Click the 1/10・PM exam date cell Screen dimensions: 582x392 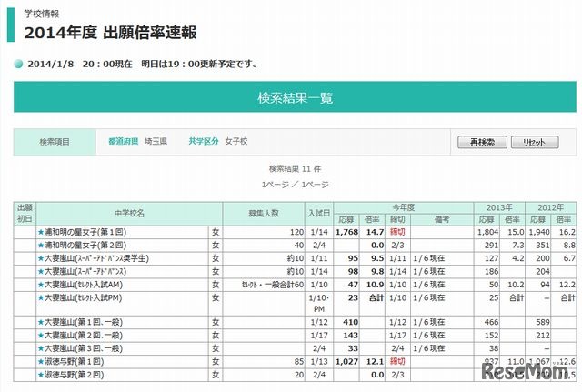(x=319, y=303)
